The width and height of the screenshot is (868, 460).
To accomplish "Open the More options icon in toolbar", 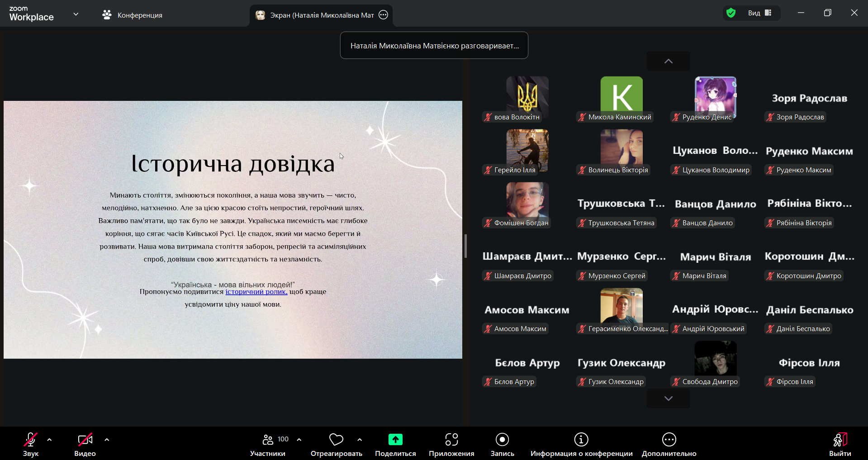I will (x=669, y=440).
